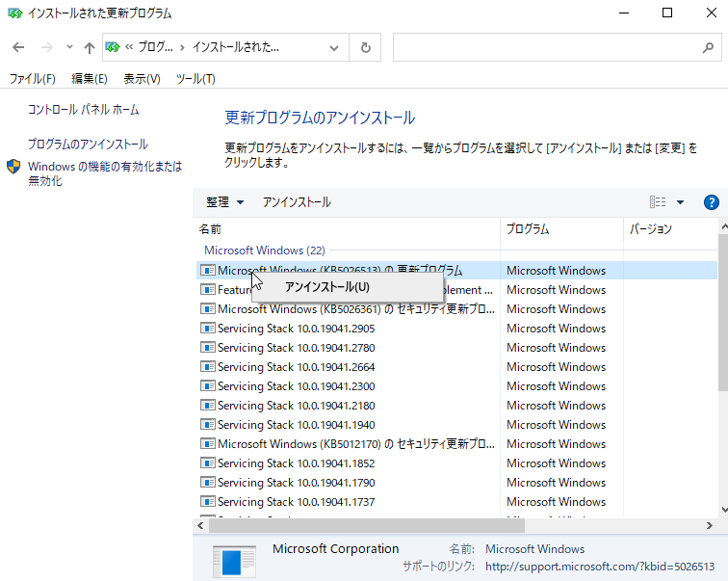
Task: Click the インストールされた… breadcrumb segment
Action: point(235,47)
